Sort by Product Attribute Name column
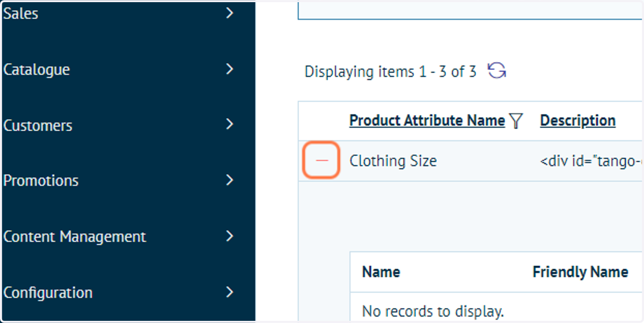Image resolution: width=644 pixels, height=323 pixels. [427, 120]
